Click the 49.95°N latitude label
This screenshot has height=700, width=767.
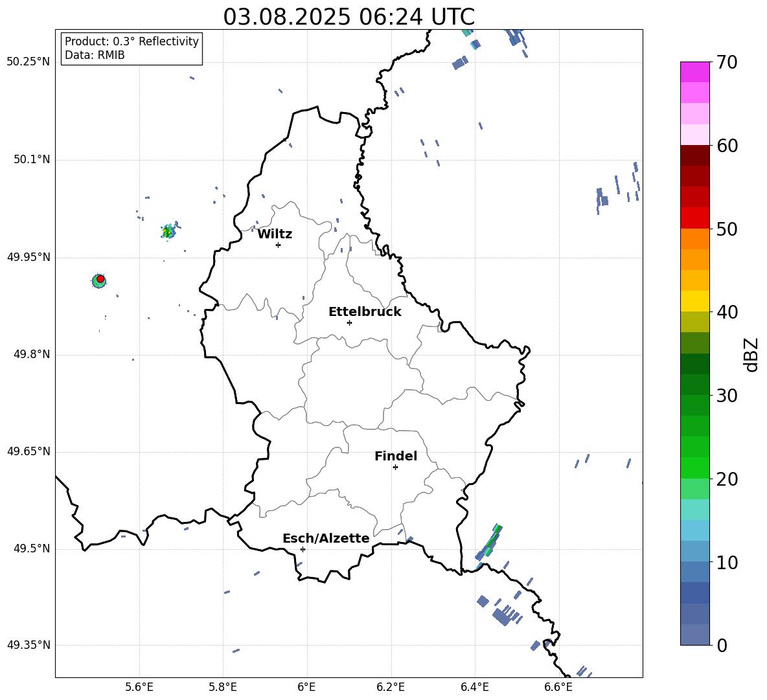(x=28, y=257)
